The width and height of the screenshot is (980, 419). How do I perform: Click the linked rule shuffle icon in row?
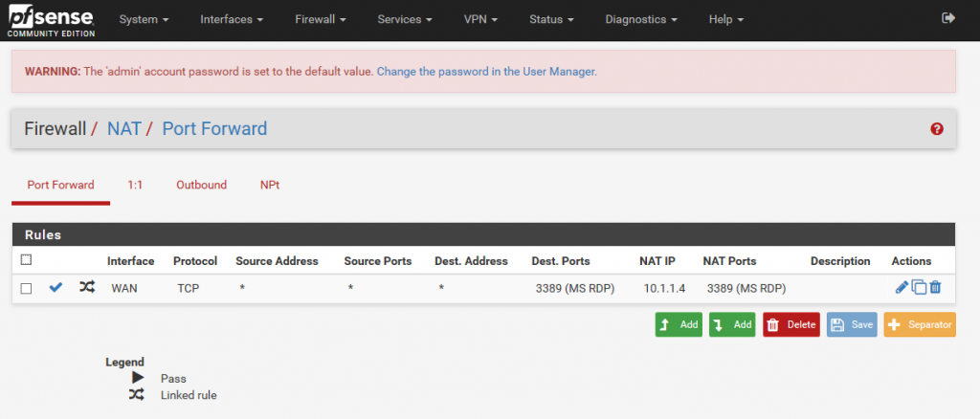[x=87, y=287]
